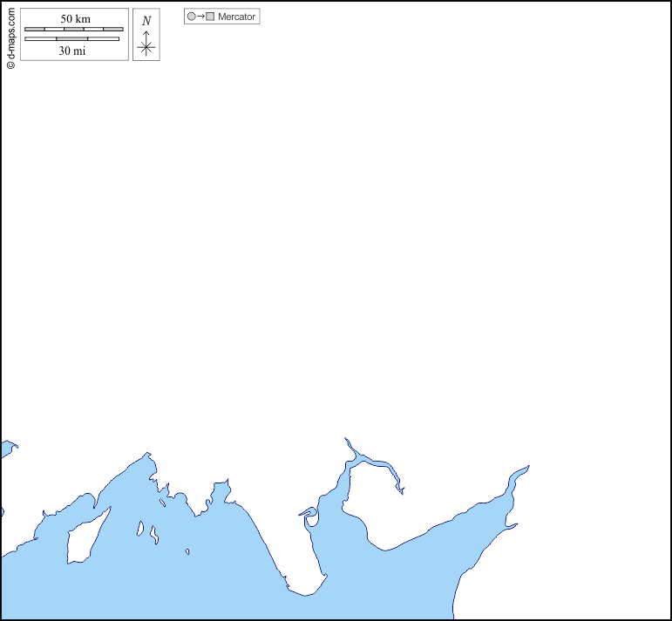The image size is (672, 621).
Task: Click the arrow between circle and square
Action: (200, 17)
